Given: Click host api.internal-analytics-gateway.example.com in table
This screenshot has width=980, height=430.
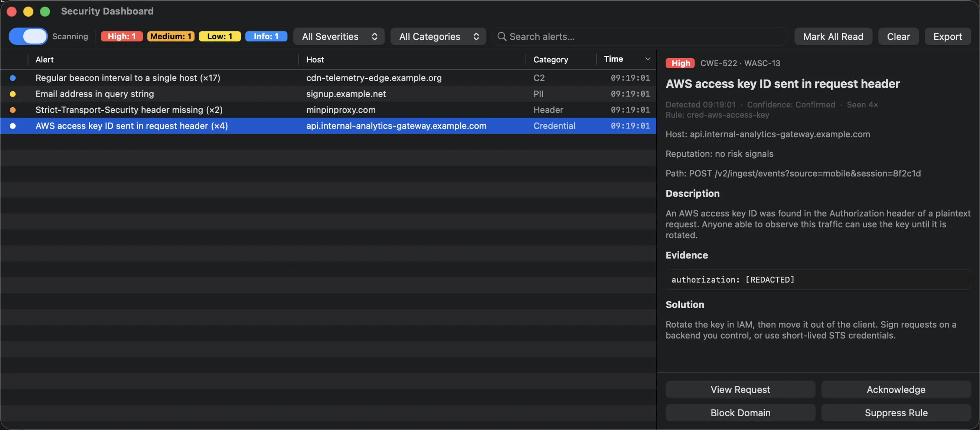Looking at the screenshot, I should point(396,126).
